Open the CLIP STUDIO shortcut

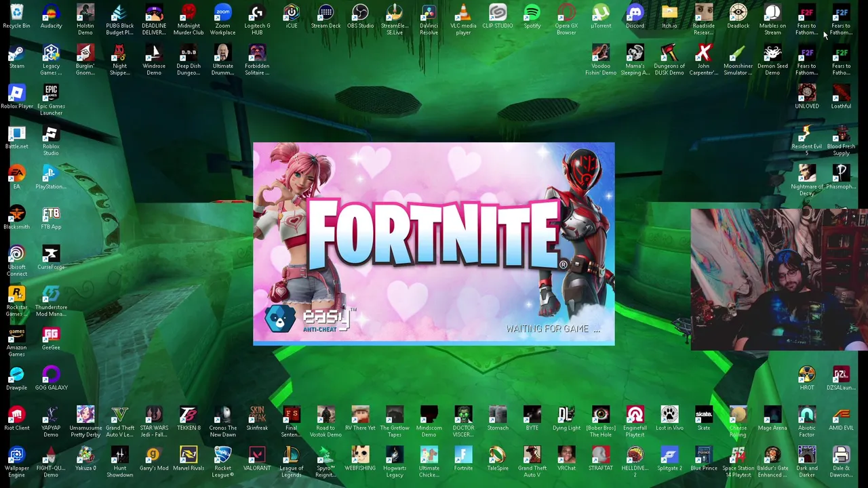click(x=498, y=17)
